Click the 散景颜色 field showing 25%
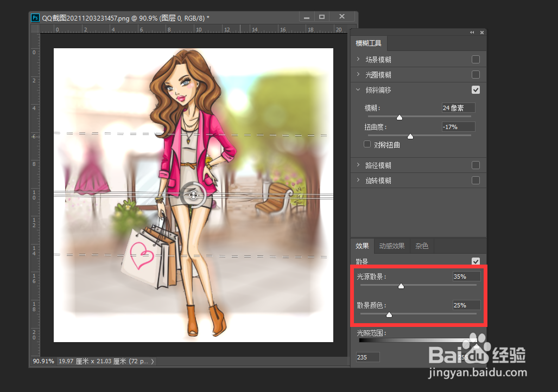Screen dimensions: 558x392 467,305
